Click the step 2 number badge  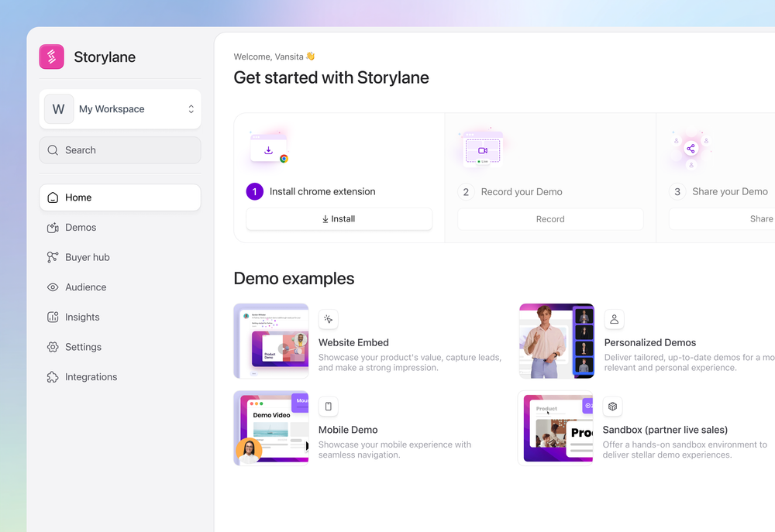[x=466, y=191]
